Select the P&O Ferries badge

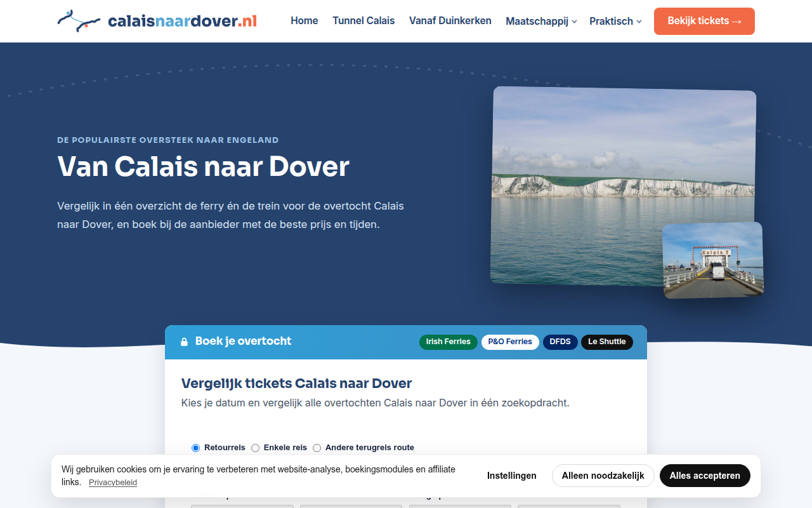point(510,342)
